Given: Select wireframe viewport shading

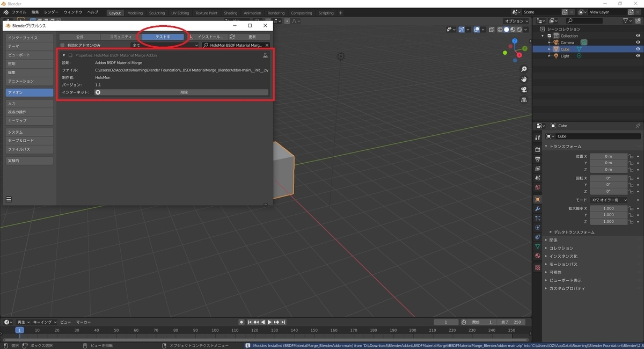Looking at the screenshot, I should pos(500,30).
